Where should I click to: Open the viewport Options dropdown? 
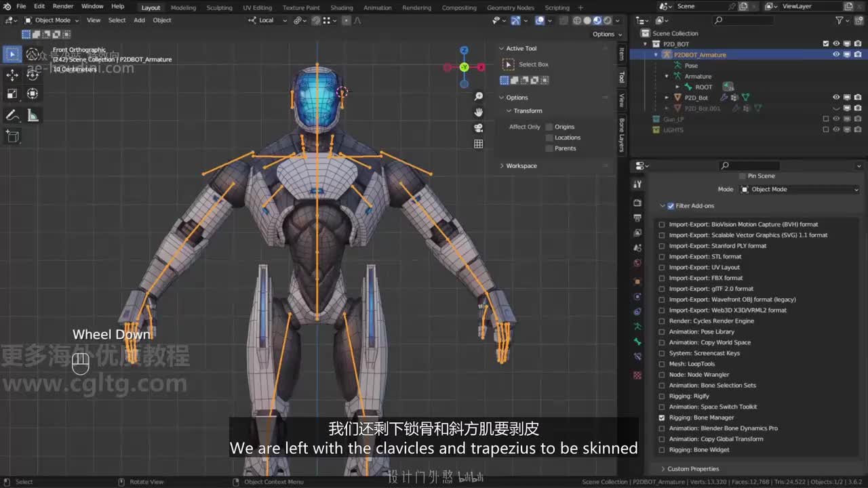(606, 34)
